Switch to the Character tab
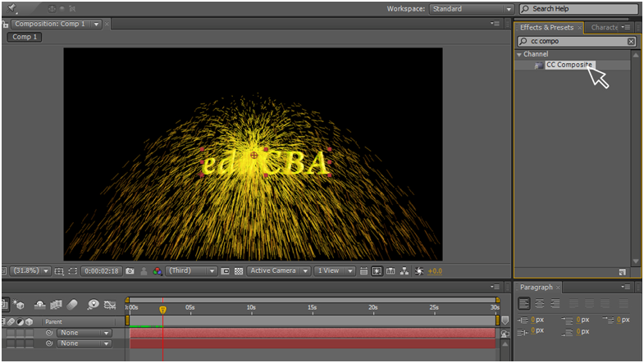The height and width of the screenshot is (363, 644). click(x=604, y=28)
